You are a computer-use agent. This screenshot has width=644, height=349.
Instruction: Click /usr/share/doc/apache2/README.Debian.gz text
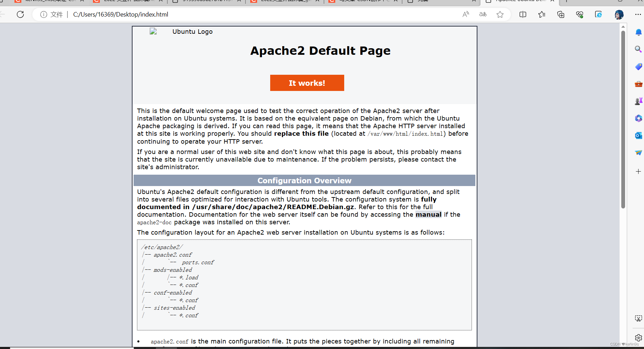point(273,207)
